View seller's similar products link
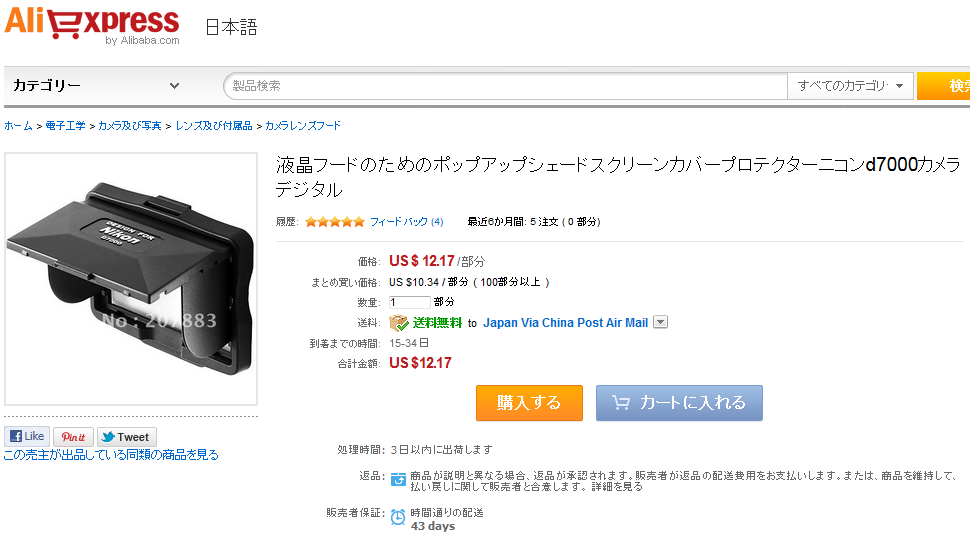The width and height of the screenshot is (970, 557). [111, 455]
